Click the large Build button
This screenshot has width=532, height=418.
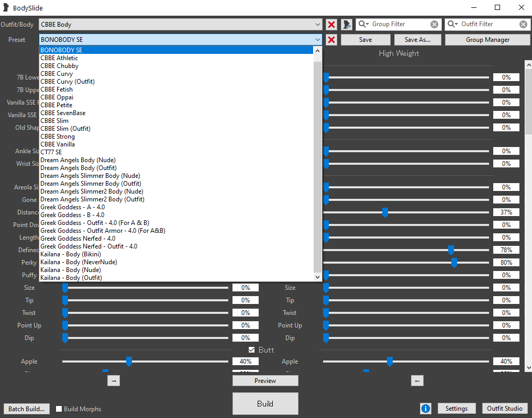pos(265,403)
